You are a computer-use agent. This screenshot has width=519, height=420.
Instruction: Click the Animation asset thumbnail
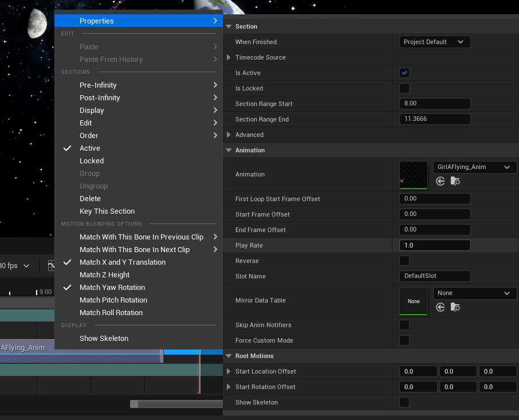click(x=413, y=175)
